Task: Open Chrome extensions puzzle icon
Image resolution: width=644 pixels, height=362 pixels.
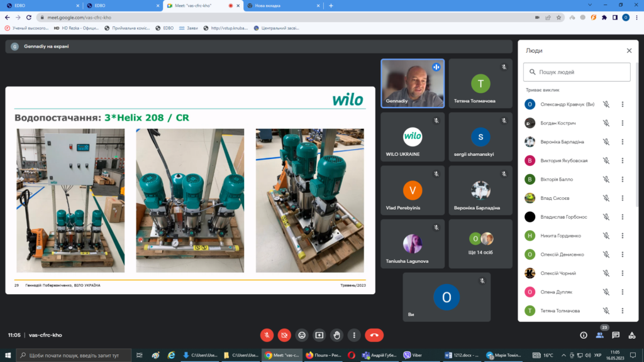Action: tap(604, 18)
